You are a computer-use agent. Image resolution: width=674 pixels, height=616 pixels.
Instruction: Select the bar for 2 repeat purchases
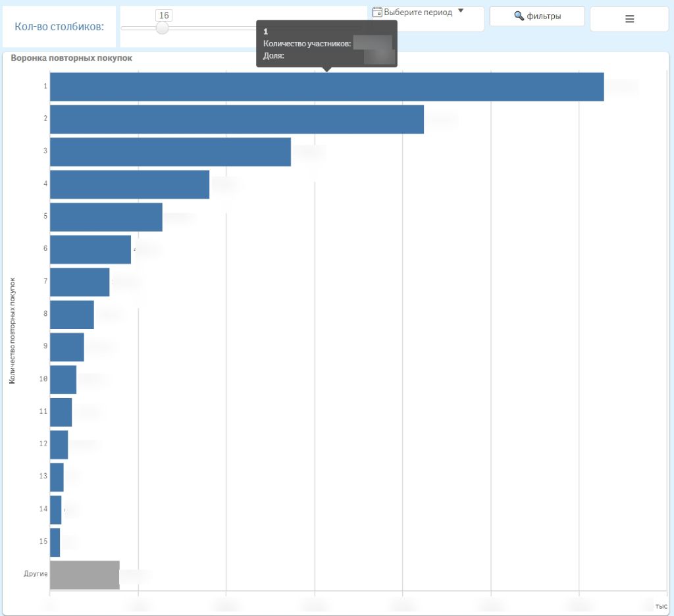237,119
